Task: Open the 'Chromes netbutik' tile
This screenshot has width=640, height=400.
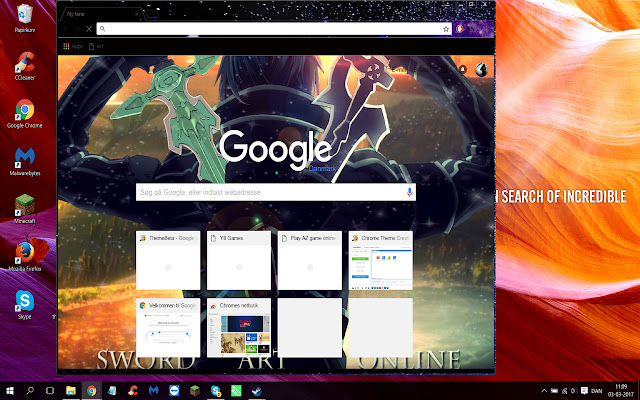Action: point(239,328)
